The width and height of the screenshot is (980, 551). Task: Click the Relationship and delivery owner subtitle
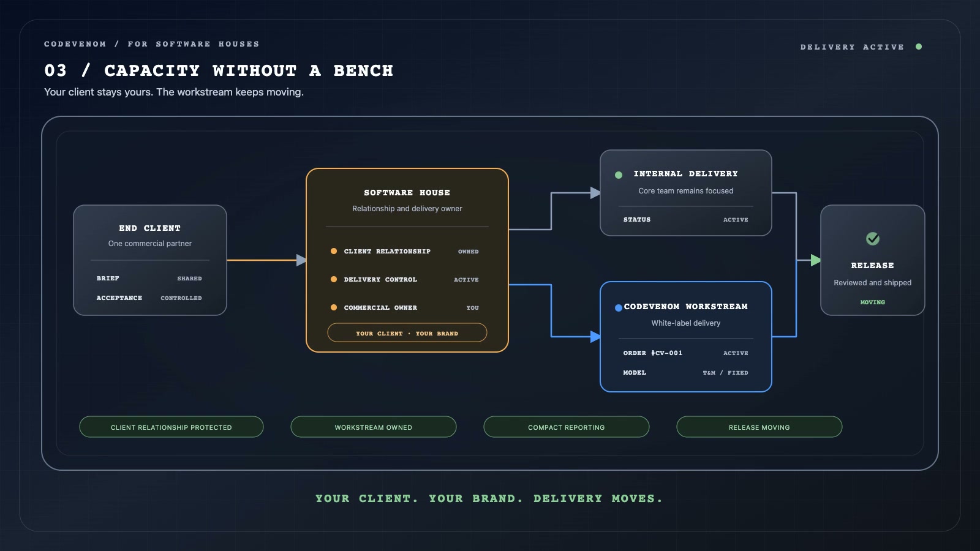tap(407, 209)
